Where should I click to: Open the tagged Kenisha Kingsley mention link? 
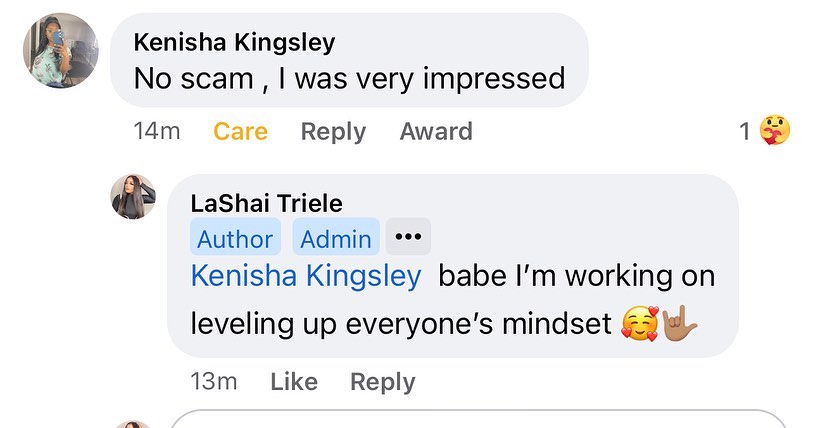(306, 276)
